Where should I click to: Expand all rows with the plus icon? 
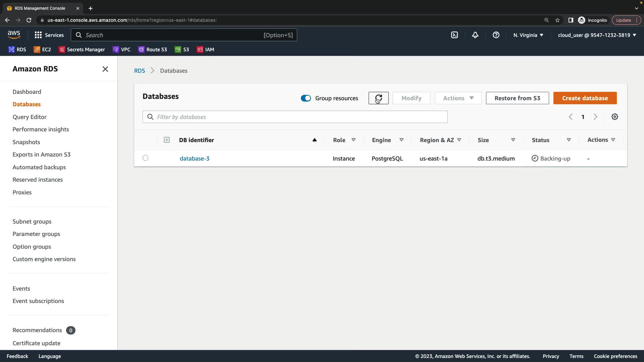(166, 140)
